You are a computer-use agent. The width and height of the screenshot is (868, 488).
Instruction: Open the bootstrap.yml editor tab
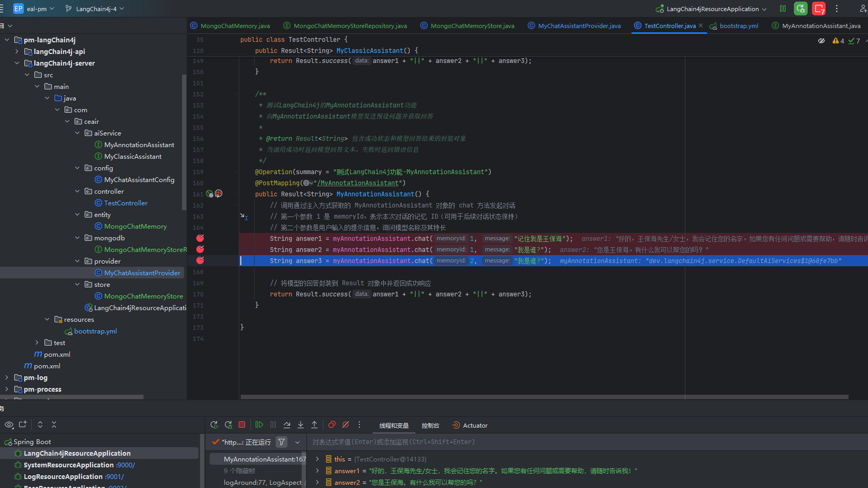coord(734,26)
